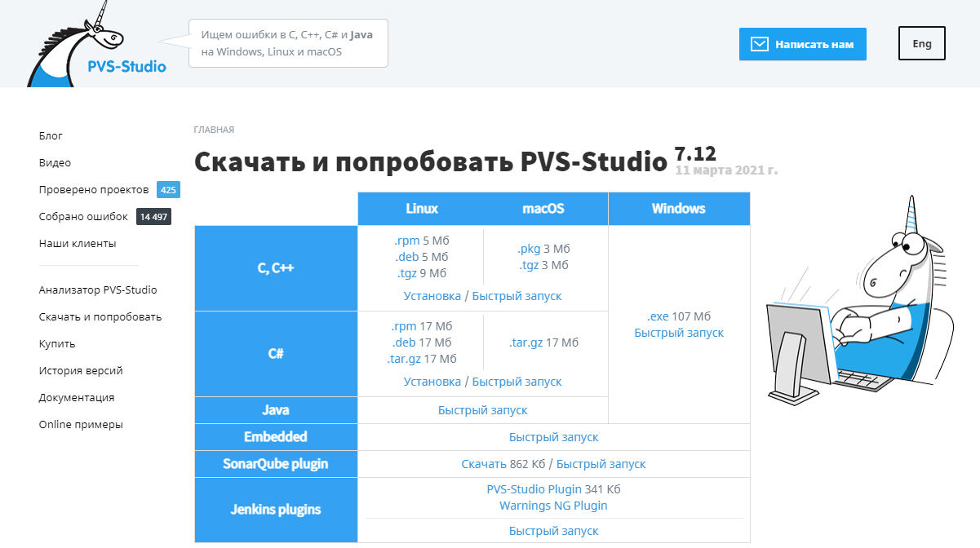Screen dimensions: 980x548
Task: Open the Купить page
Action: [57, 343]
